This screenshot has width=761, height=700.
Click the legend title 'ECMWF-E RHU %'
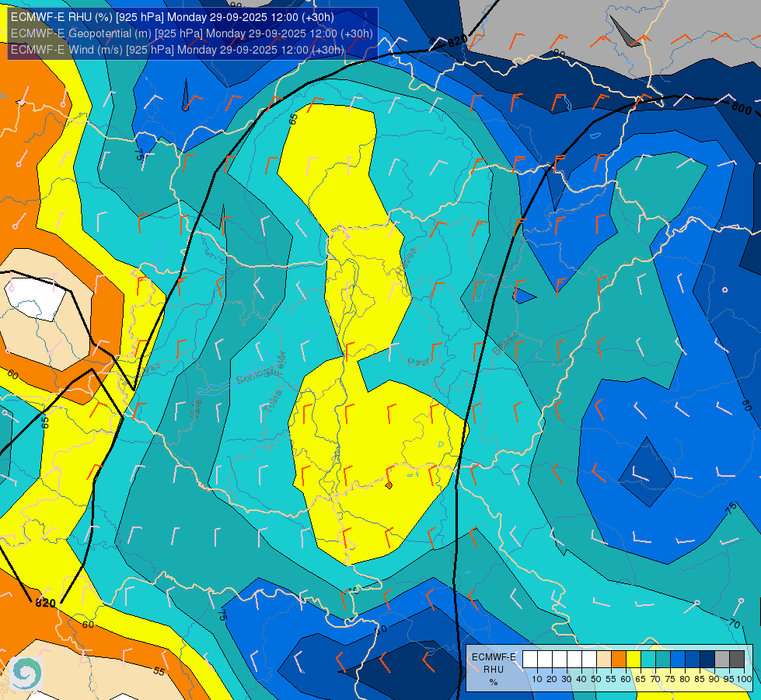tap(494, 670)
